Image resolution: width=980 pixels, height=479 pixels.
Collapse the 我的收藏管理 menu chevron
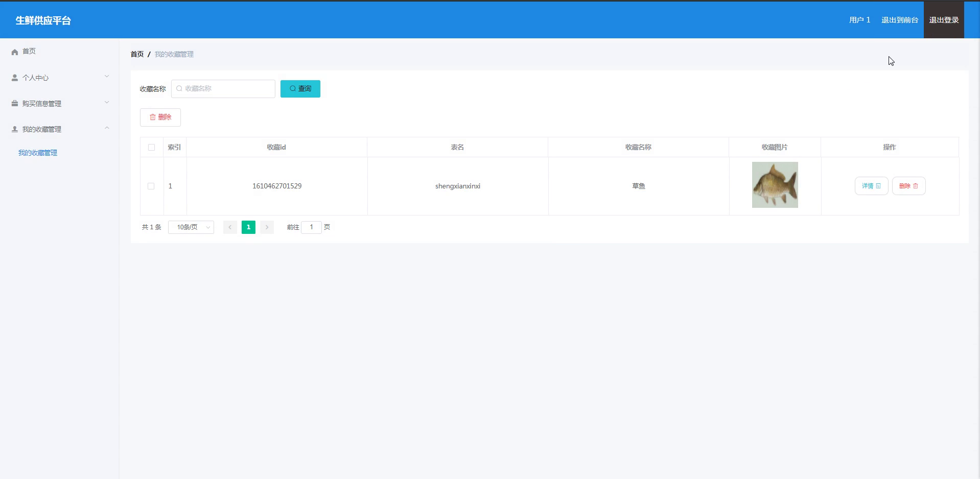107,128
